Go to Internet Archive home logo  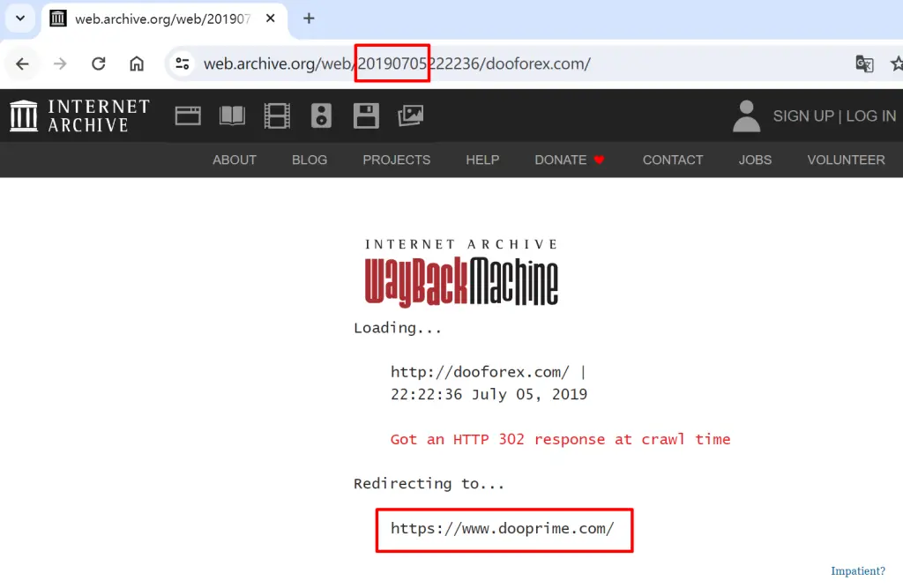[79, 115]
